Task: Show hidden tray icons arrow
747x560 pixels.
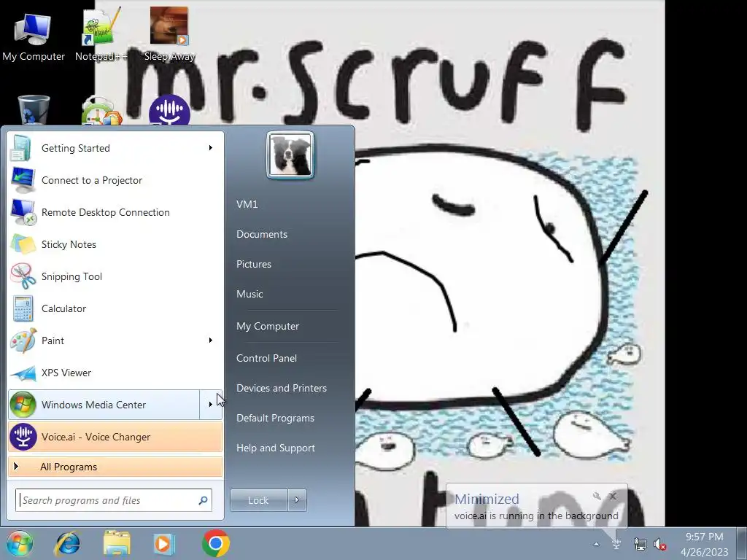Action: point(596,544)
